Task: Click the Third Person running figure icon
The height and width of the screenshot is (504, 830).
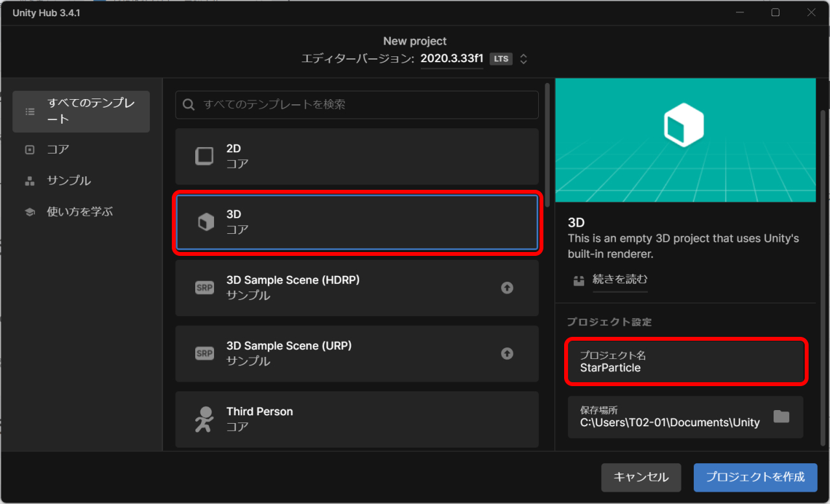Action: point(204,419)
